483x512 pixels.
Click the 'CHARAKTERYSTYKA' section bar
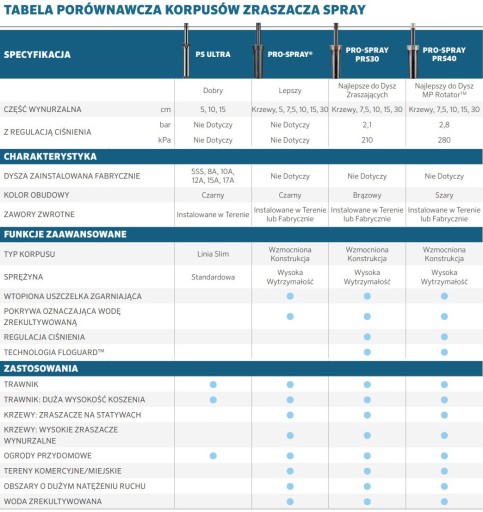point(241,156)
